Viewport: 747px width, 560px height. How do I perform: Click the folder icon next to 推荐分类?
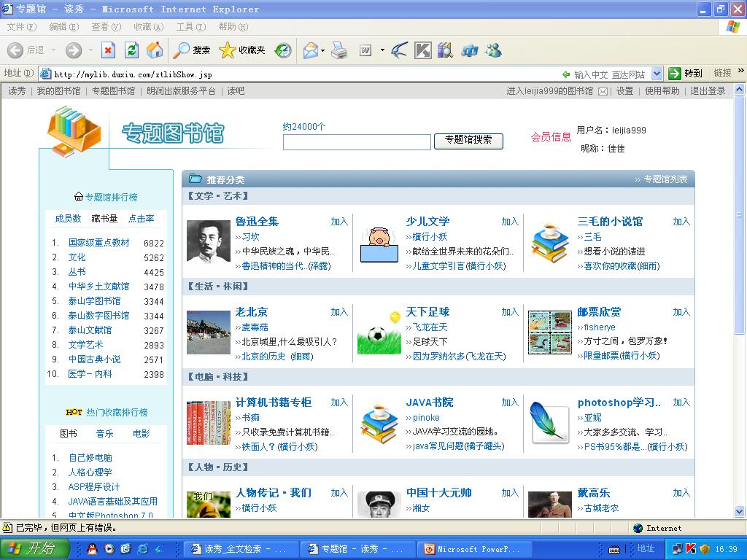196,179
